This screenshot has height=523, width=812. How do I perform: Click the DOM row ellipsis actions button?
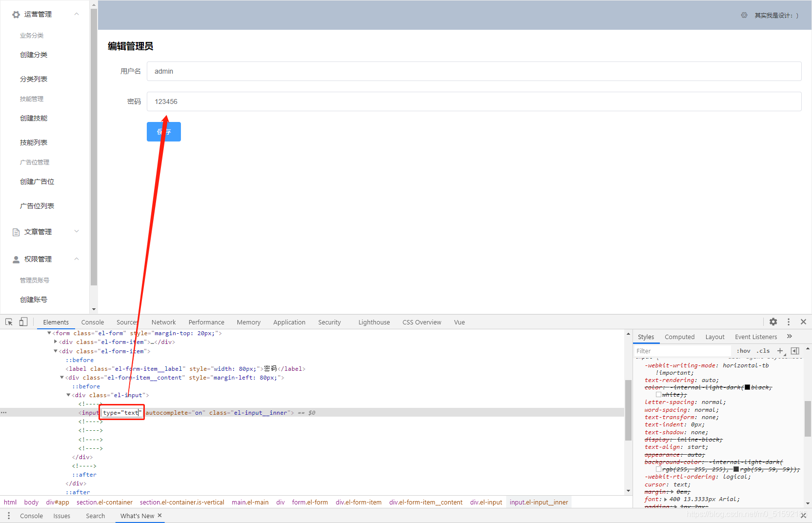click(x=3, y=413)
